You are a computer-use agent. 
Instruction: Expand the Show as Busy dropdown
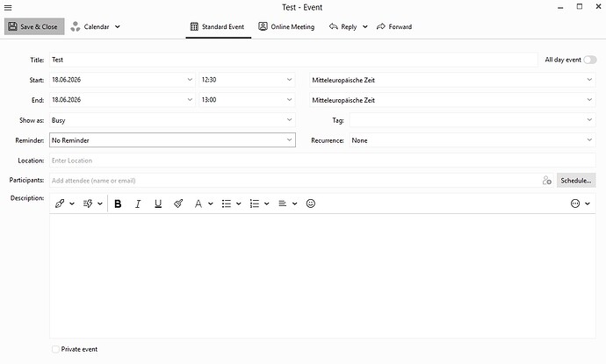click(x=172, y=120)
